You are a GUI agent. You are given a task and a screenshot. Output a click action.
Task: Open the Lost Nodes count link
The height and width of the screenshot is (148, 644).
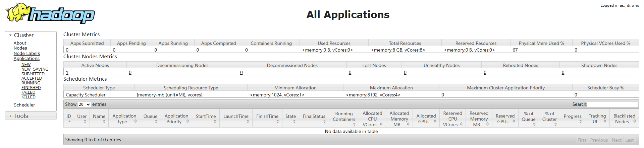click(350, 72)
